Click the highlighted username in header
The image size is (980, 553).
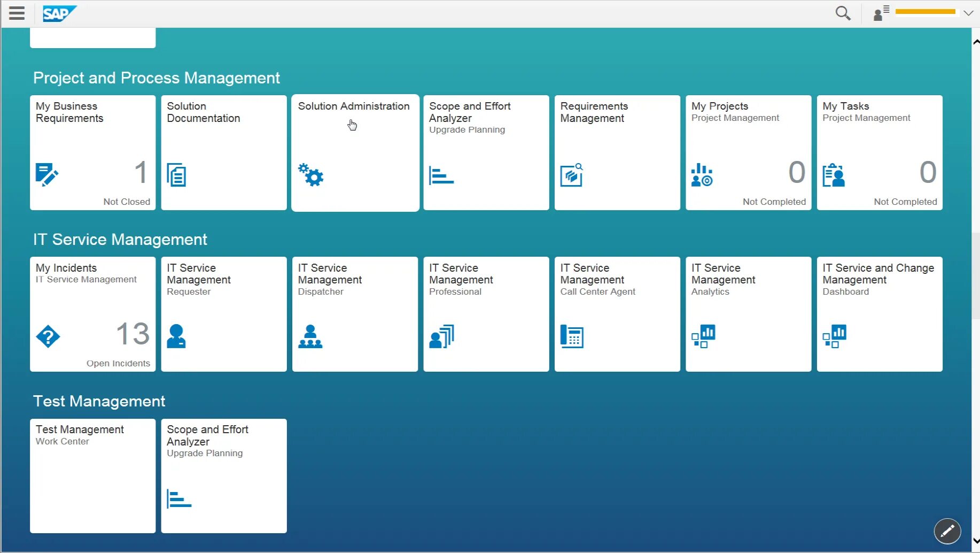(x=925, y=11)
